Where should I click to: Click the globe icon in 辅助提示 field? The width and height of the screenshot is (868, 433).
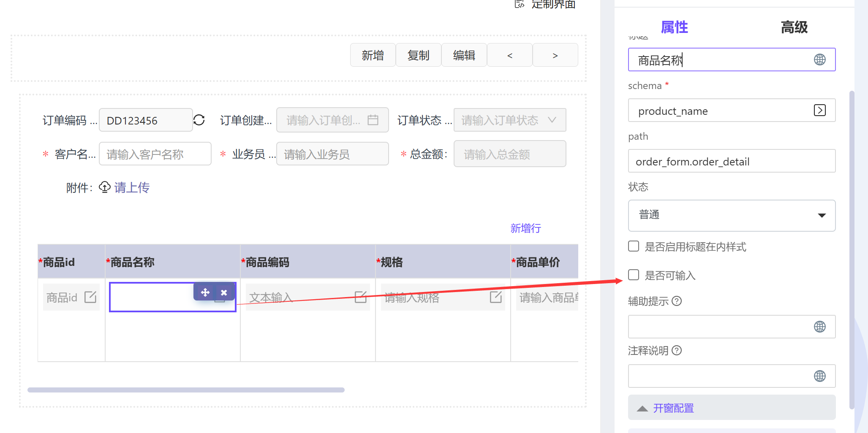point(819,327)
